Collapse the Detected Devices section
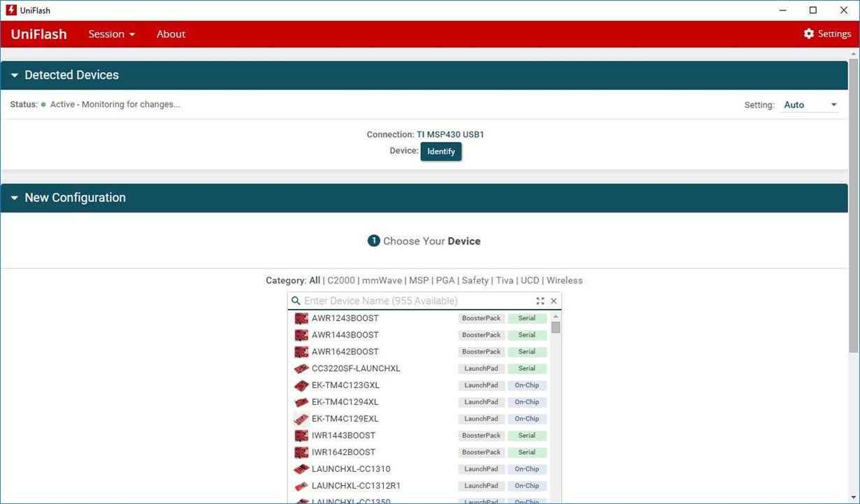This screenshot has width=860, height=504. coord(15,75)
